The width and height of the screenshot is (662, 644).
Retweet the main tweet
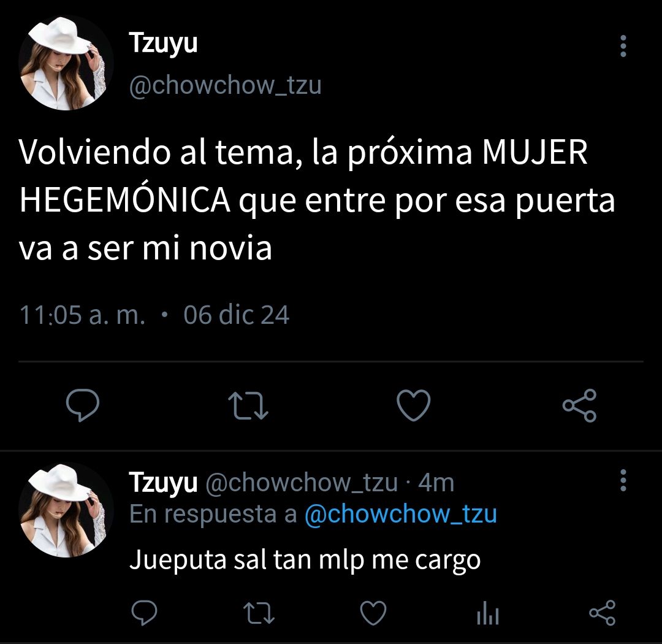click(x=248, y=406)
